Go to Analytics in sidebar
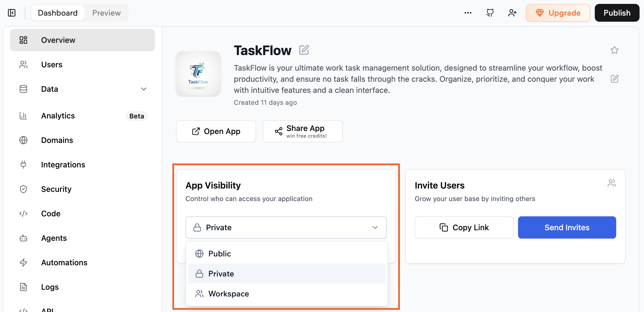This screenshot has height=312, width=644. tap(58, 116)
